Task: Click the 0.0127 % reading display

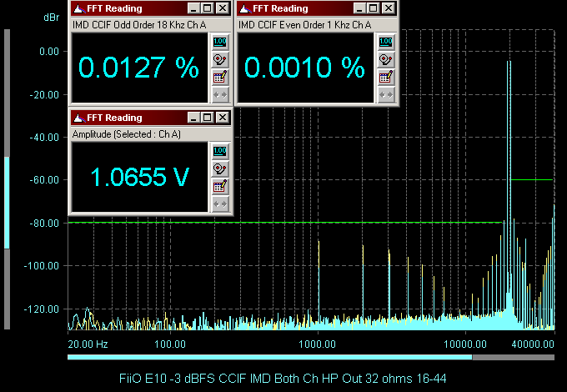Action: click(x=138, y=68)
